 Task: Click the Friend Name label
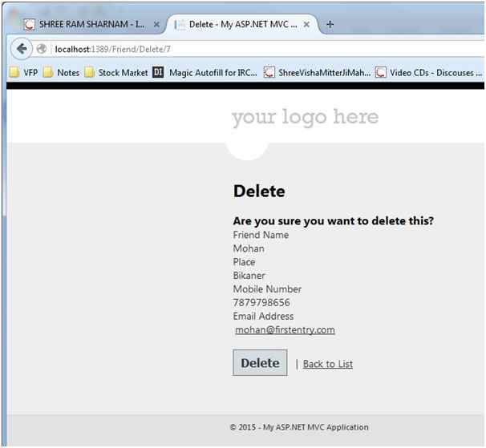pyautogui.click(x=261, y=235)
